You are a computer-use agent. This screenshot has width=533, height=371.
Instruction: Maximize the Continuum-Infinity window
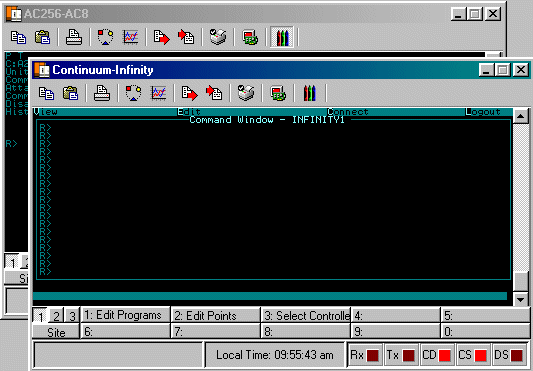(x=503, y=70)
